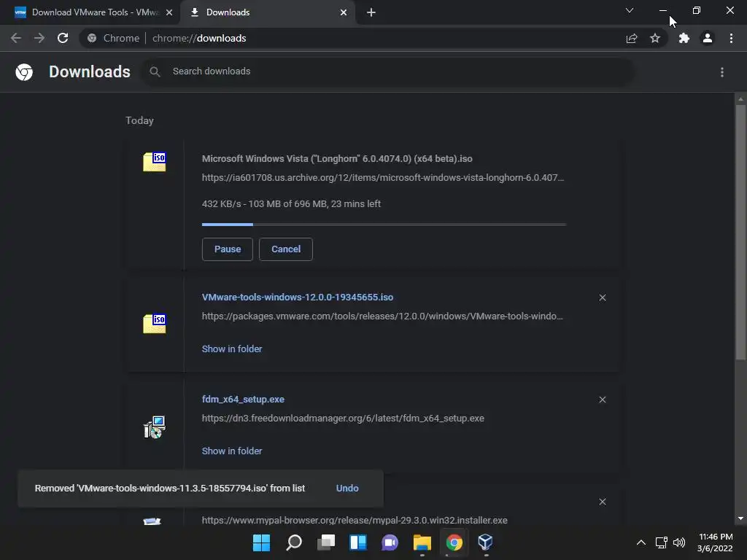
Task: Open the Windows Start menu
Action: (x=261, y=542)
